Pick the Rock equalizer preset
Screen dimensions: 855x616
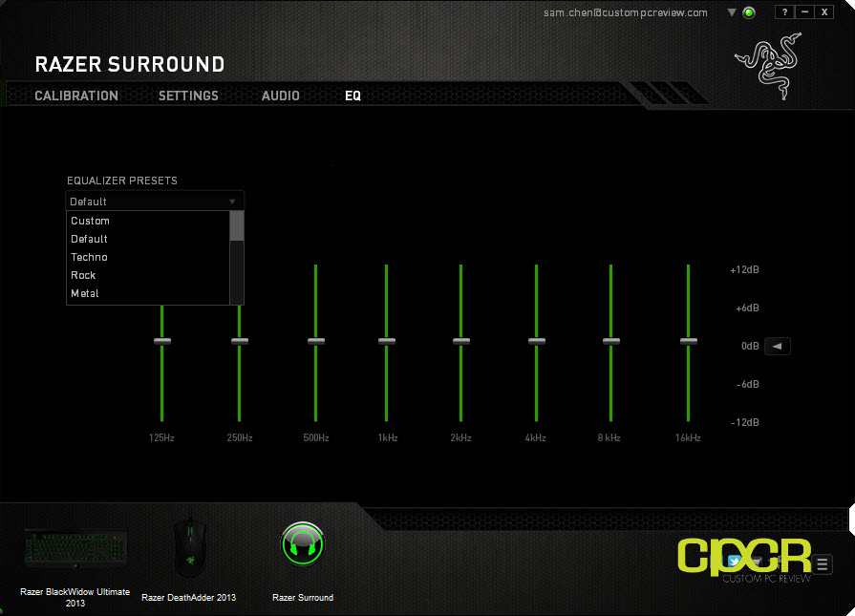(x=148, y=275)
